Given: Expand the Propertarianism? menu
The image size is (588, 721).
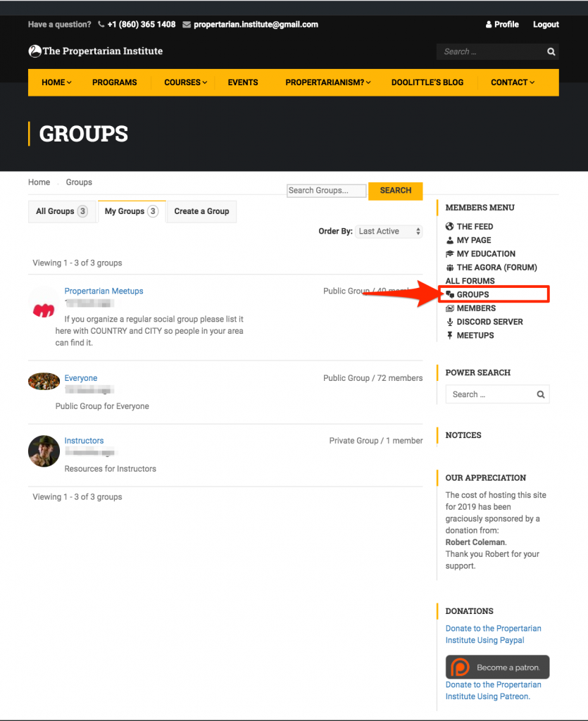Looking at the screenshot, I should click(327, 82).
